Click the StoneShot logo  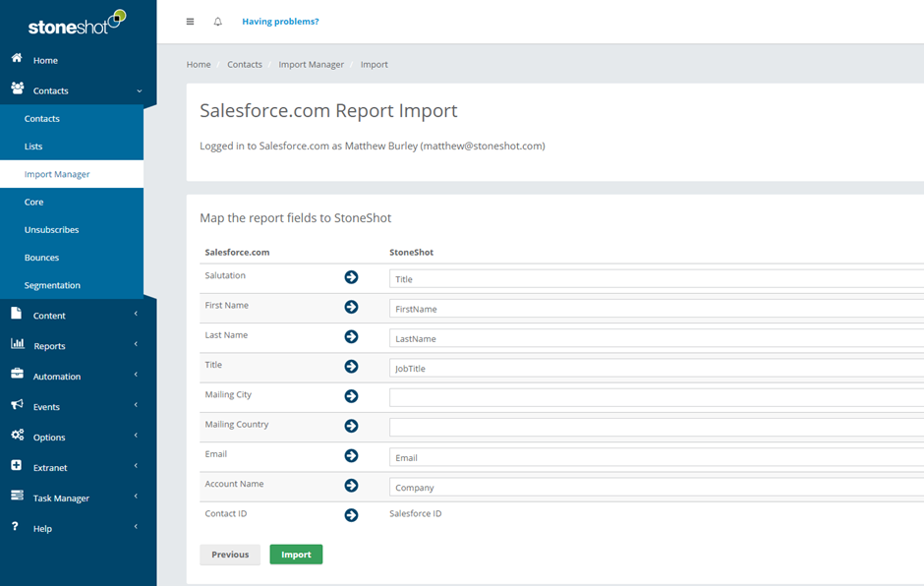pos(77,23)
